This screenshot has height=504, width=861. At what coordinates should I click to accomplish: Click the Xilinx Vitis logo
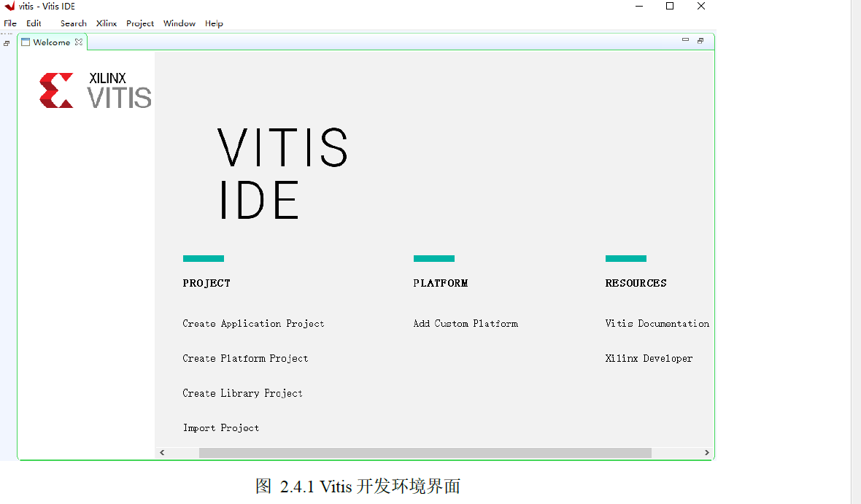coord(95,90)
